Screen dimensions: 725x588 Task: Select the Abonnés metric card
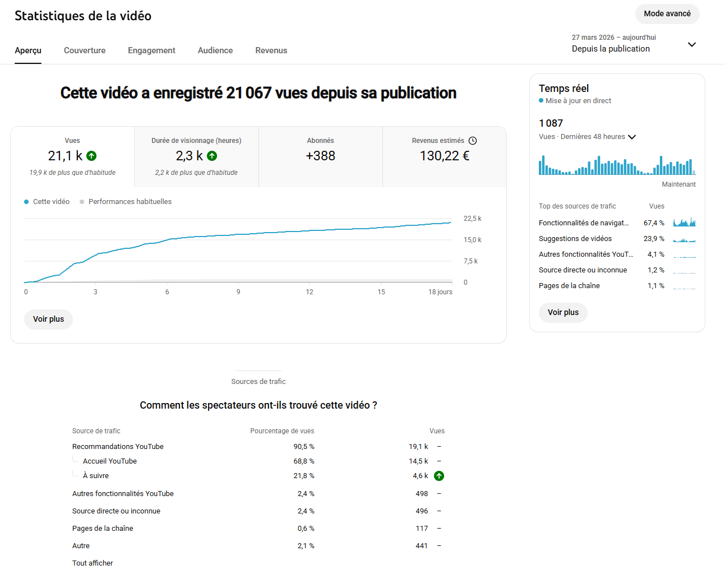(321, 157)
